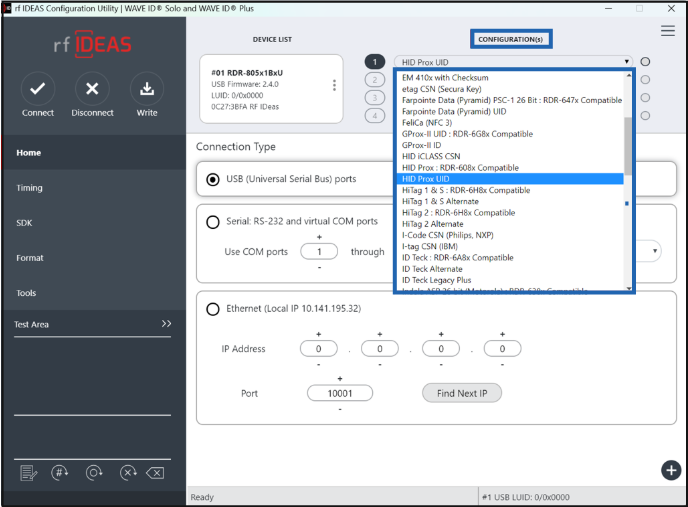Click the add plus button at bottom right
This screenshot has height=507, width=688.
671,470
